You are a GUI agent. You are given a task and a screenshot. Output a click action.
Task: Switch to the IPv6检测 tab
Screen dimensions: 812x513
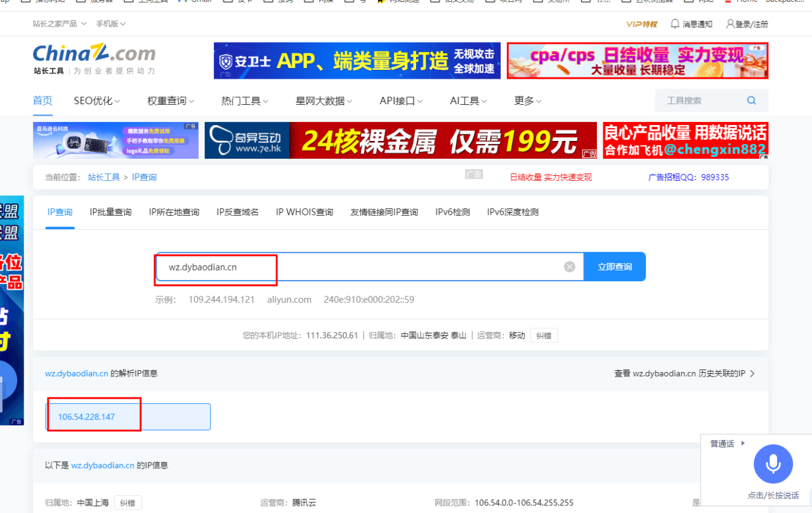[x=453, y=212]
